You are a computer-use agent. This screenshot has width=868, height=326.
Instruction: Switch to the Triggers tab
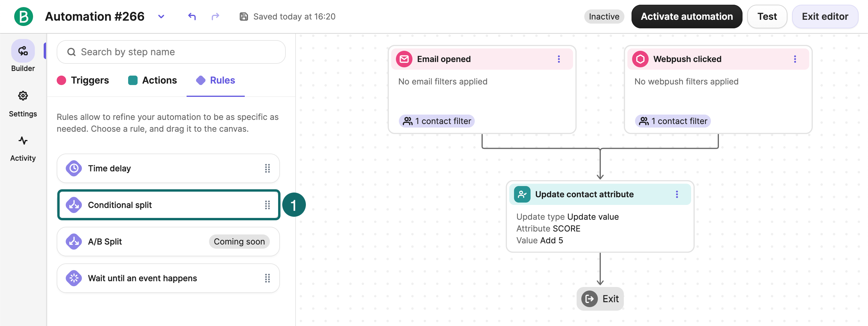pos(83,80)
